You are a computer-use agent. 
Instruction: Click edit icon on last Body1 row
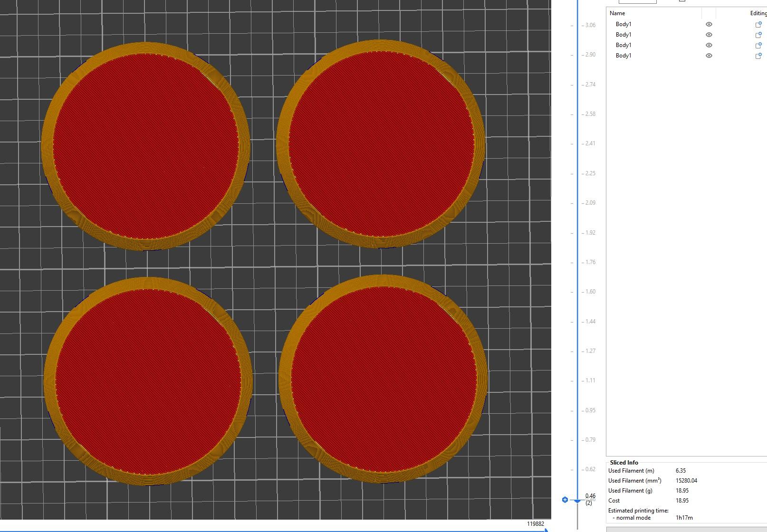(x=758, y=56)
